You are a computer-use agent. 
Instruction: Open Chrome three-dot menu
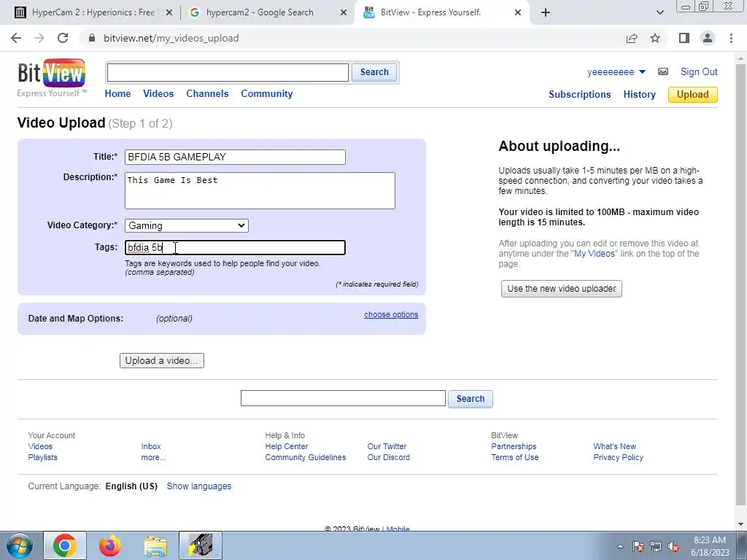tap(731, 38)
